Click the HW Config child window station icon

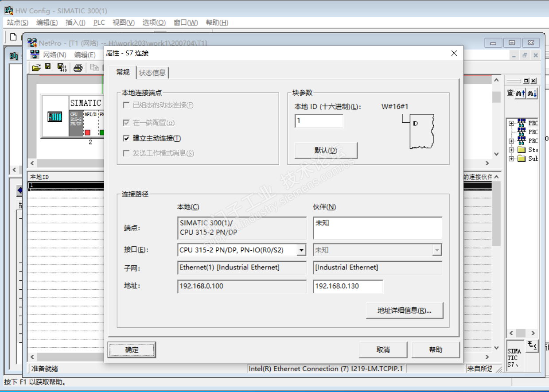pos(14,55)
